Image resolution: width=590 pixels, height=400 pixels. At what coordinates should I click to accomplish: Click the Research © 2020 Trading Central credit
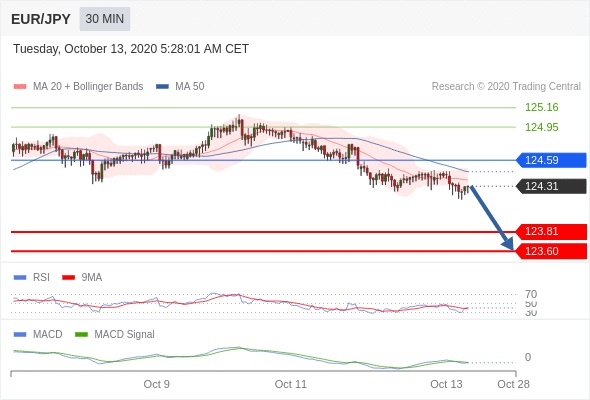click(x=506, y=87)
